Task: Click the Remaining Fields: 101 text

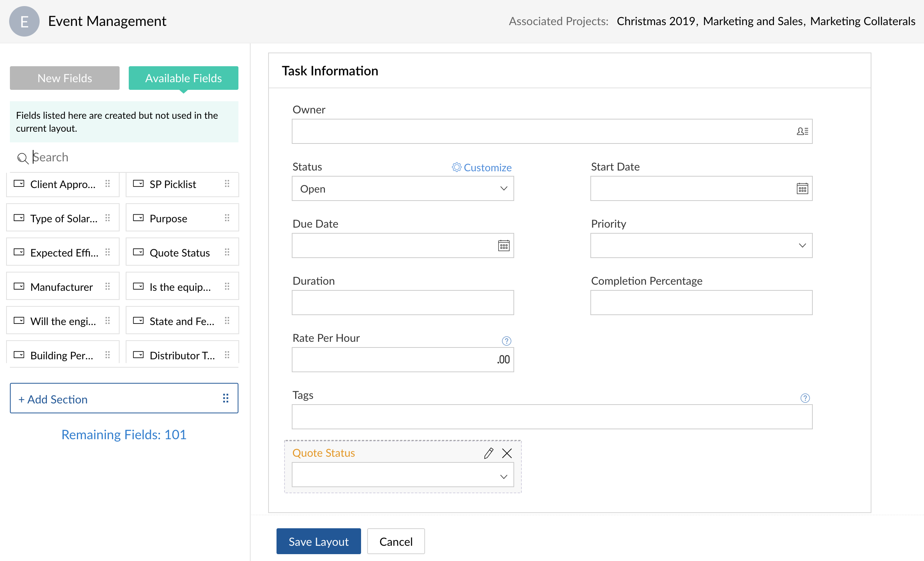Action: point(124,435)
